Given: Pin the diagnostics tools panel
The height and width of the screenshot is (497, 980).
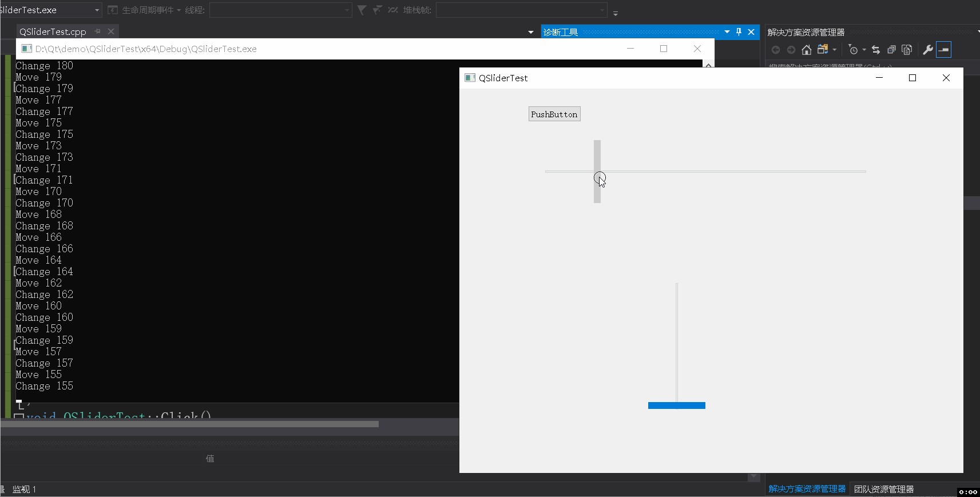Looking at the screenshot, I should coord(739,32).
